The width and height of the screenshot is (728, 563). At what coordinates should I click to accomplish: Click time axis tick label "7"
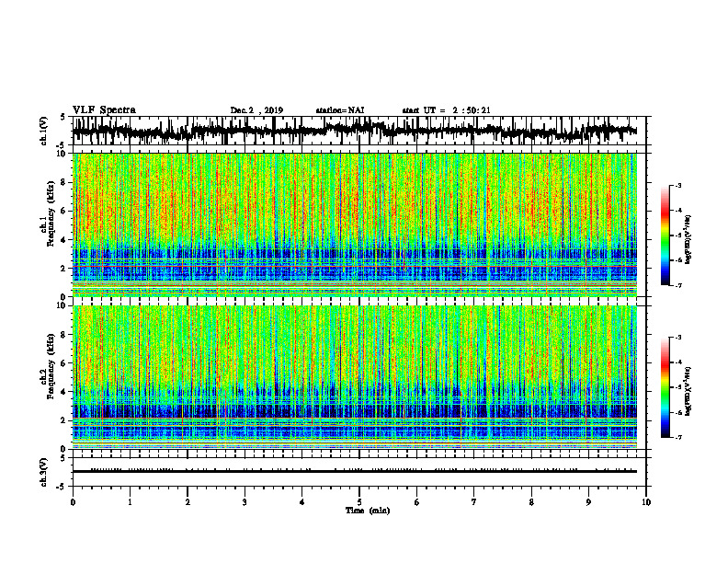(x=474, y=502)
